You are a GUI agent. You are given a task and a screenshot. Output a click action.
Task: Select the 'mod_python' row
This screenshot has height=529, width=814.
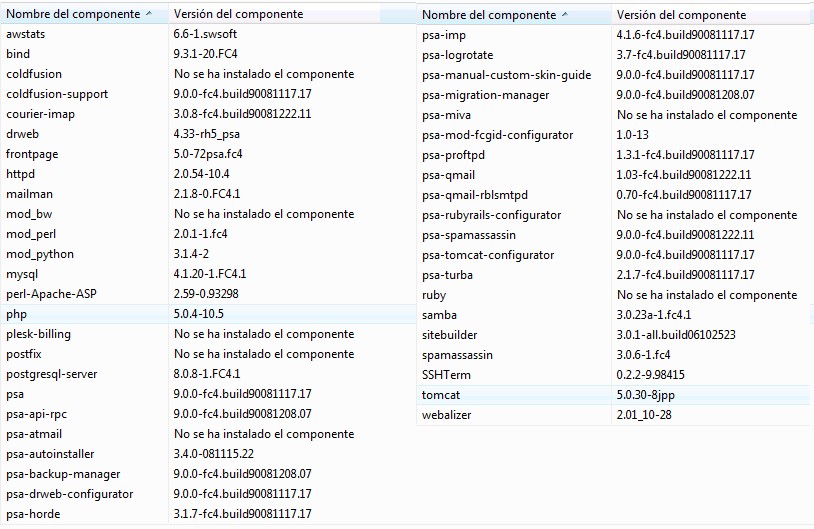[x=208, y=254]
